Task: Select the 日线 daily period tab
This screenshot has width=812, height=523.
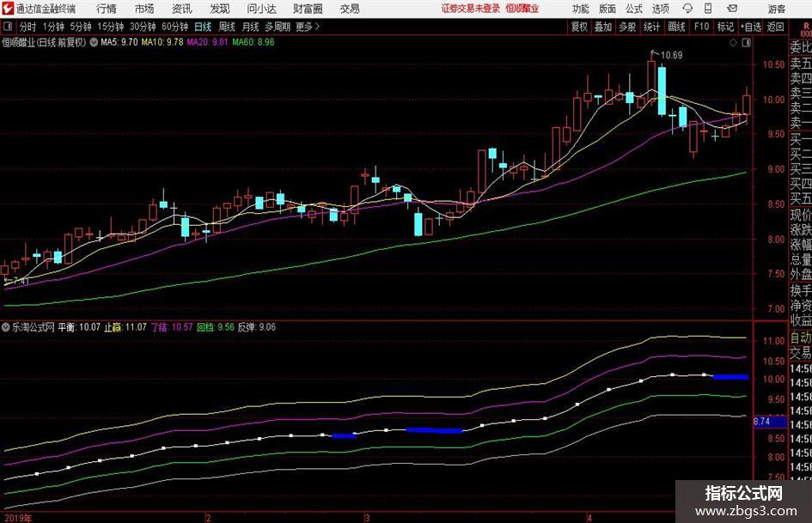Action: tap(203, 27)
